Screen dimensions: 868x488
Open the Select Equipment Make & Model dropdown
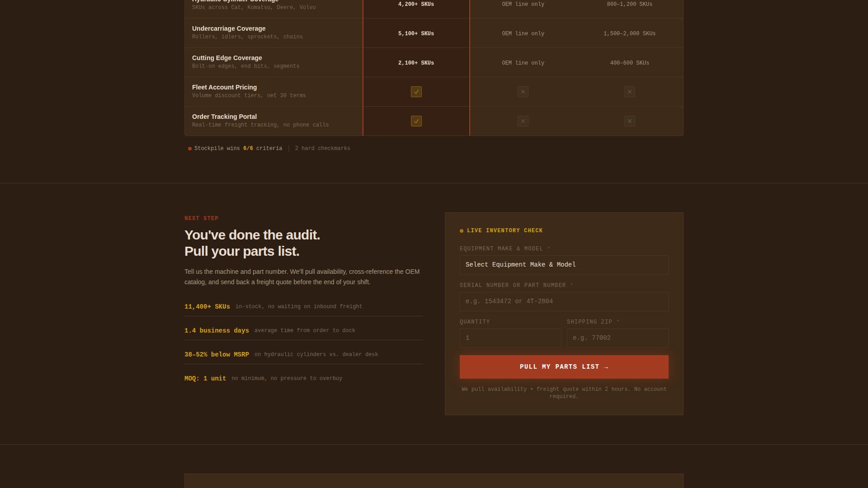pyautogui.click(x=564, y=264)
